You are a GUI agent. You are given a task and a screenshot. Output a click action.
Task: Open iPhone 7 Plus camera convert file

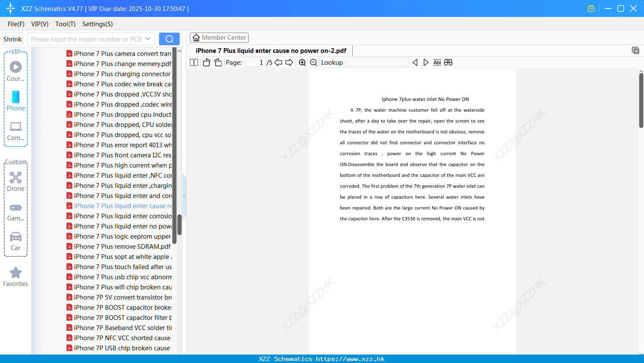(x=119, y=54)
